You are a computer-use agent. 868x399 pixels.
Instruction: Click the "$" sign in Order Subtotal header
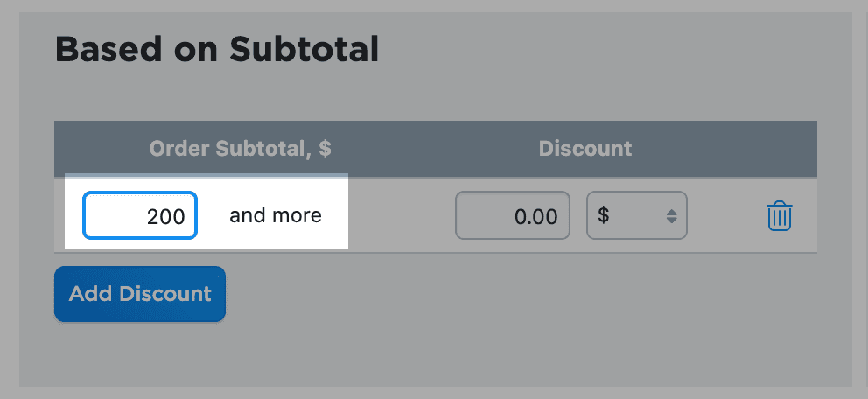pos(325,149)
